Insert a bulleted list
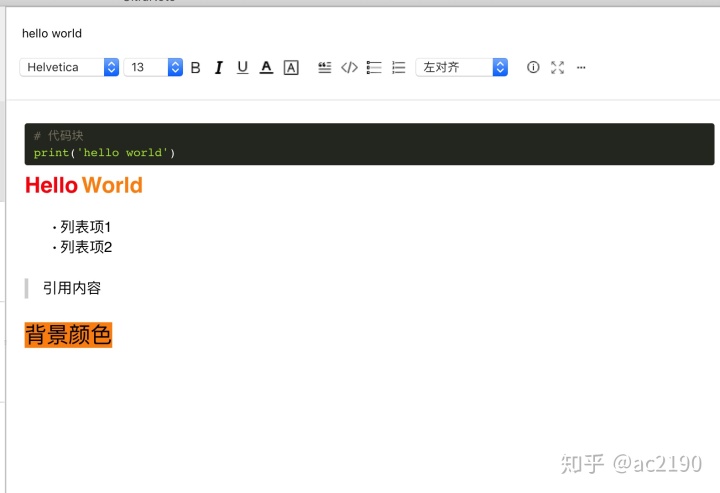This screenshot has width=720, height=493. [374, 67]
